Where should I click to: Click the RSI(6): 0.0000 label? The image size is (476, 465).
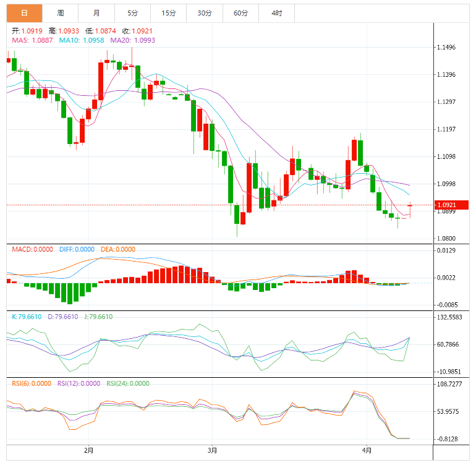click(x=32, y=383)
